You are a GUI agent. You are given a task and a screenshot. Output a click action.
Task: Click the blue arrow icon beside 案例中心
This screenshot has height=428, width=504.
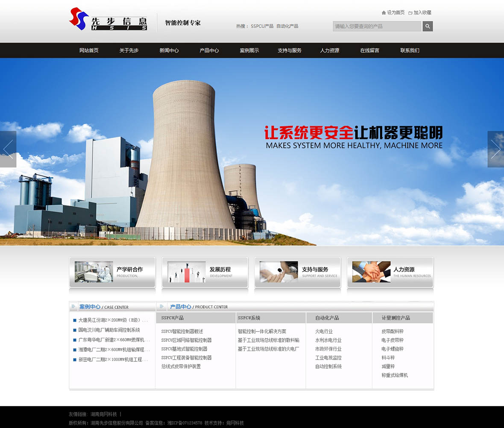(x=74, y=306)
